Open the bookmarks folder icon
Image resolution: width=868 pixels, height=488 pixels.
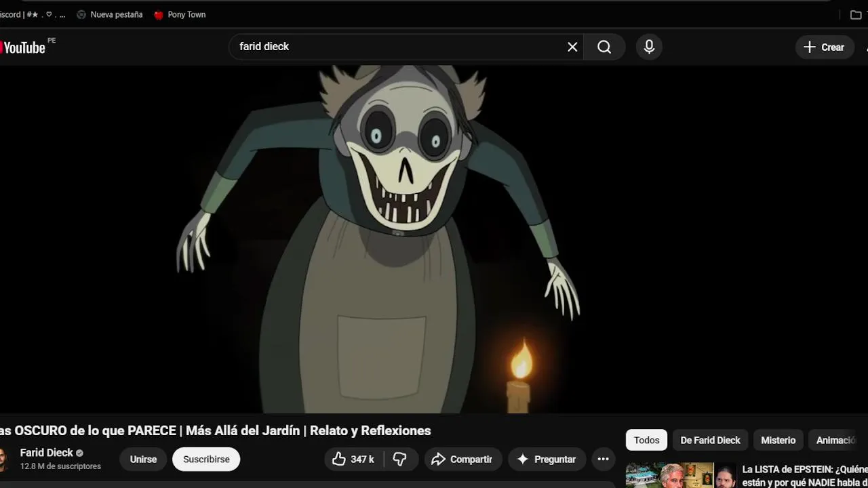pos(856,14)
